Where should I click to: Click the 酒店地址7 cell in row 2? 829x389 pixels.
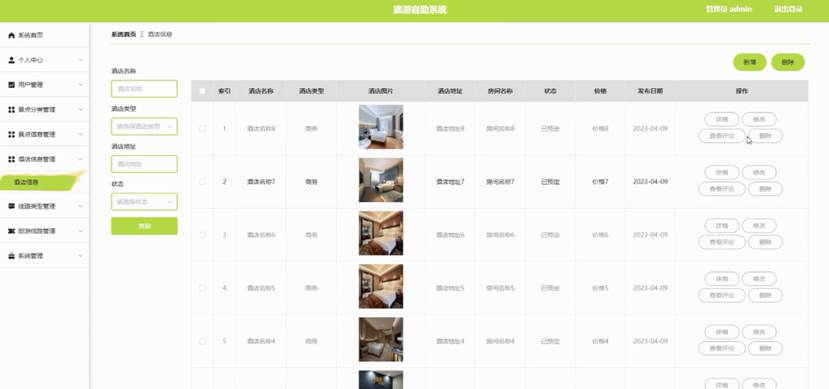(x=450, y=181)
